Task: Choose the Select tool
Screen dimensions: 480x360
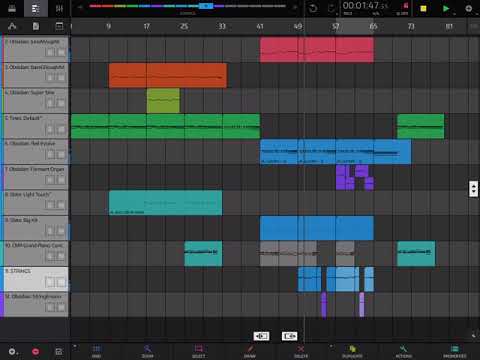Action: coord(199,351)
